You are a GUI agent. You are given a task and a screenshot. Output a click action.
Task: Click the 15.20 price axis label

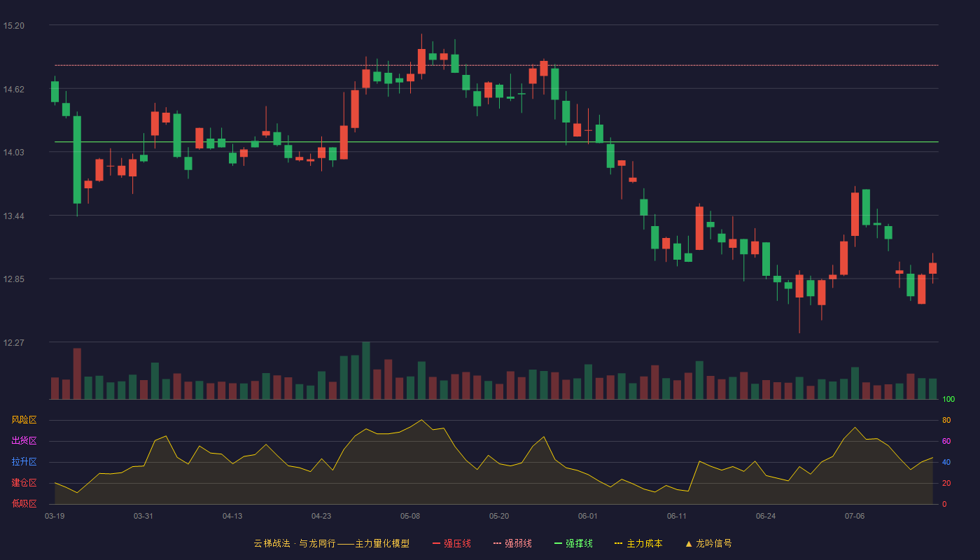[x=13, y=26]
